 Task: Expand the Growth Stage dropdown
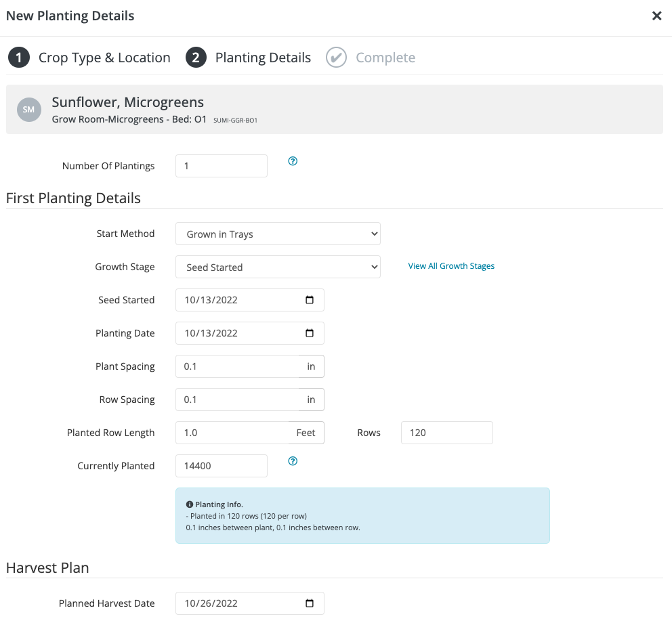coord(278,267)
